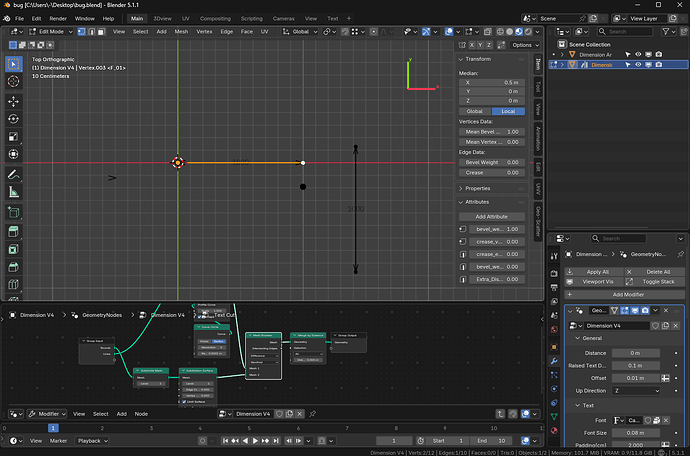Select the Select Box tool
Image resolution: width=690 pixels, height=456 pixels.
[14, 64]
